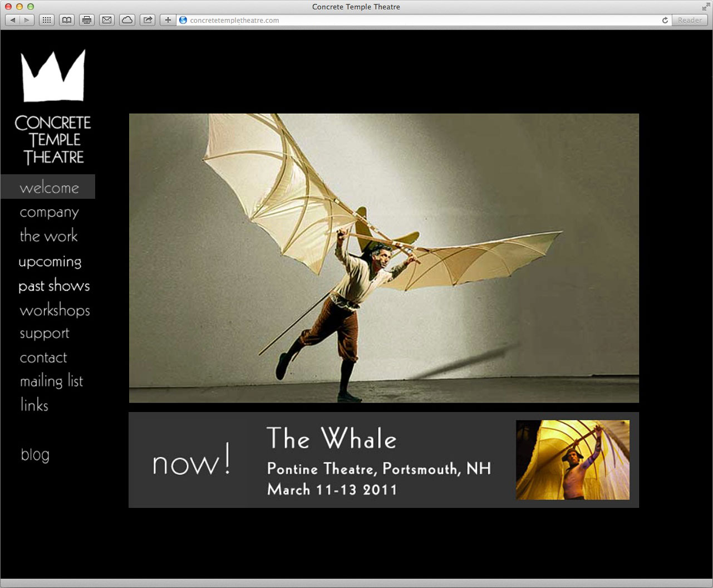
Task: Click the Reader button in address bar
Action: 690,20
